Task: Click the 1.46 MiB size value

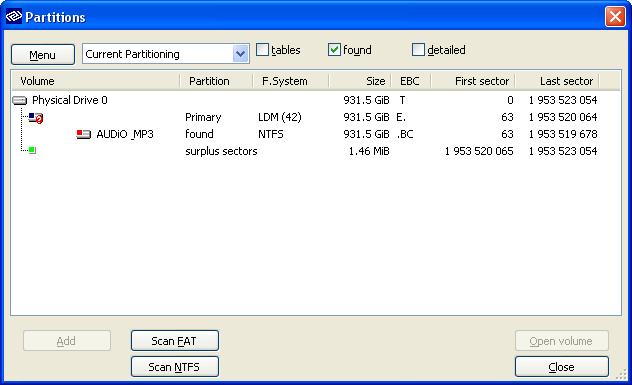Action: (x=369, y=151)
